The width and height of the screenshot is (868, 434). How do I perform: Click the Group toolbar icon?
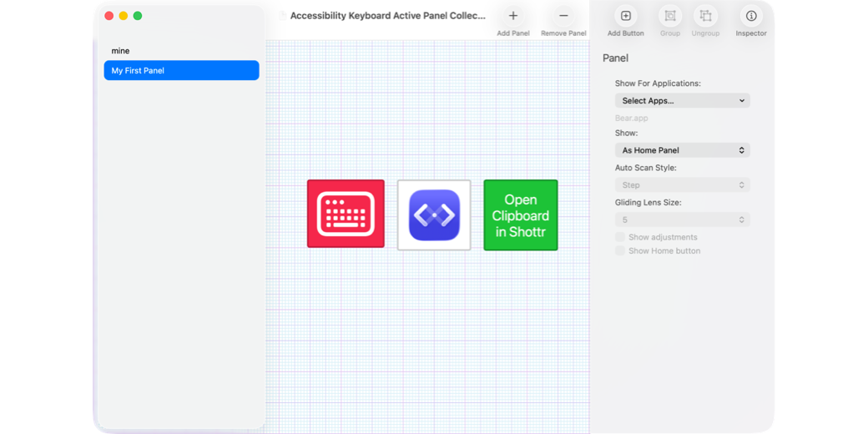(x=670, y=16)
